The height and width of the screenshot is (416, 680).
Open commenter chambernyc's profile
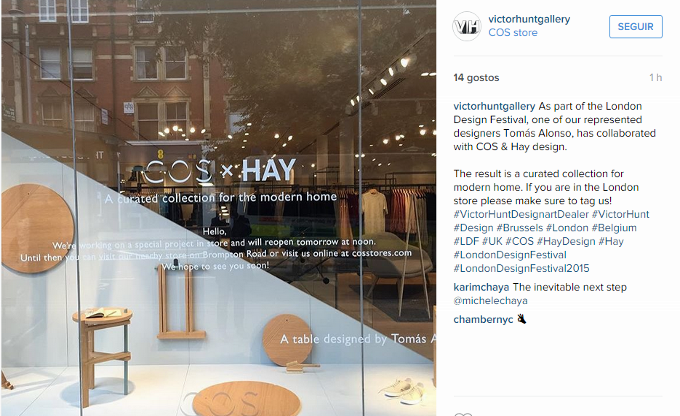[483, 320]
